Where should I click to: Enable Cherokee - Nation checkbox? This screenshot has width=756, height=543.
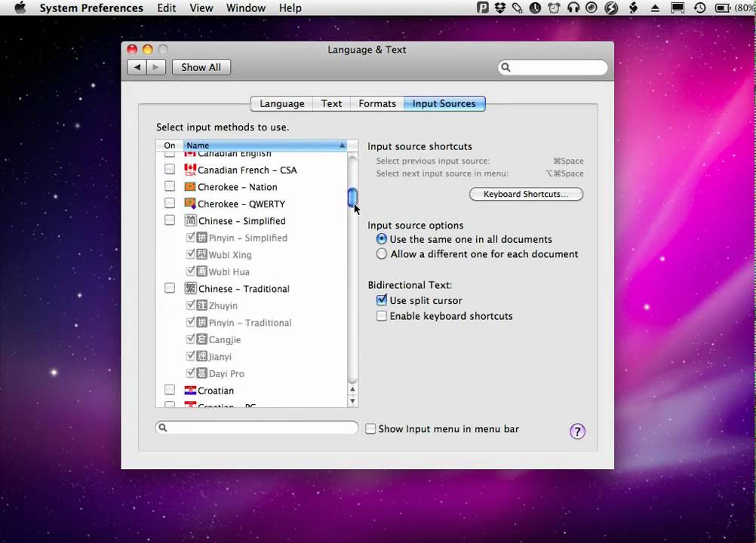170,186
